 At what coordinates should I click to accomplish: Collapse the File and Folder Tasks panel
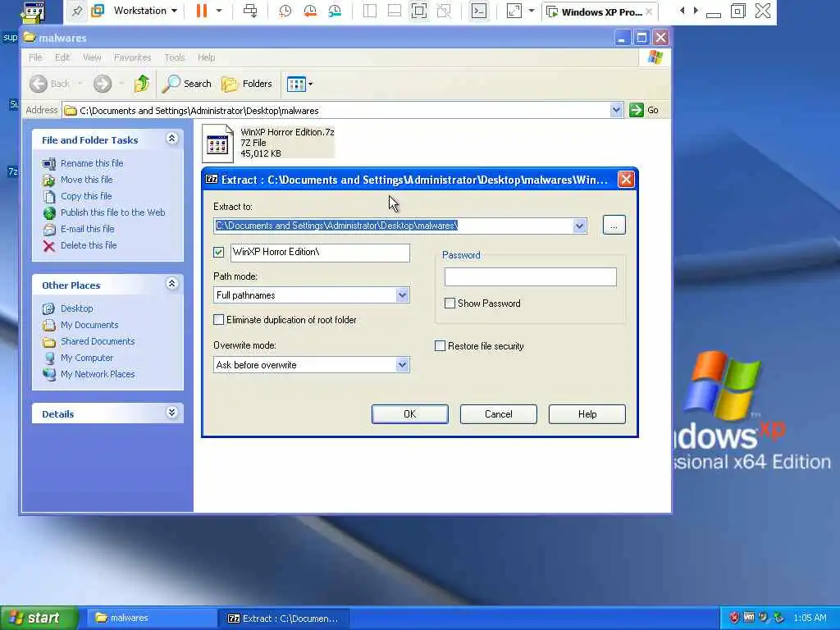click(172, 139)
